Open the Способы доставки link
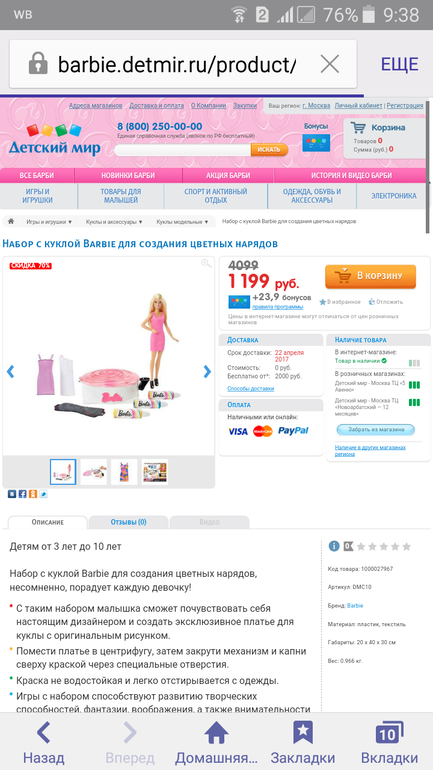 click(250, 388)
